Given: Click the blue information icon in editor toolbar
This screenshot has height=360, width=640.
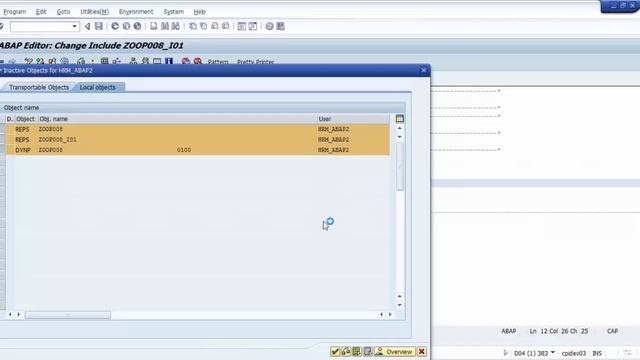Looking at the screenshot, I should click(169, 61).
